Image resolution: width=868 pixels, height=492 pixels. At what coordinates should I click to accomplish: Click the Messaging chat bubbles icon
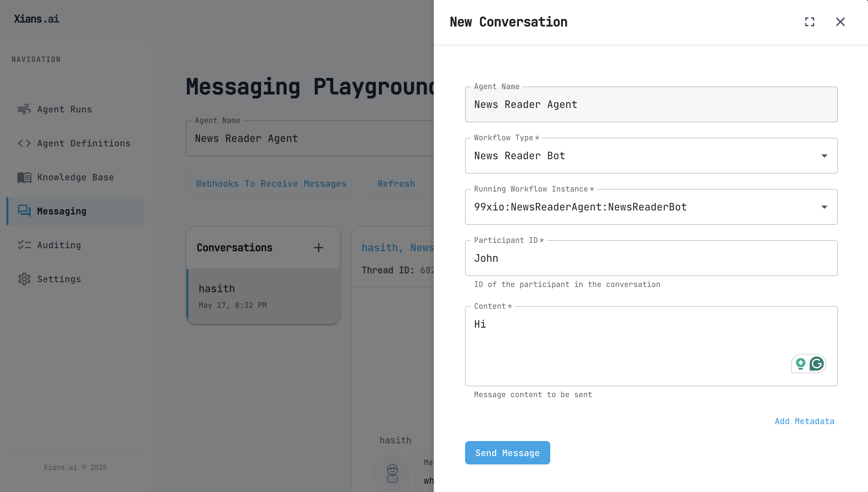(x=24, y=211)
